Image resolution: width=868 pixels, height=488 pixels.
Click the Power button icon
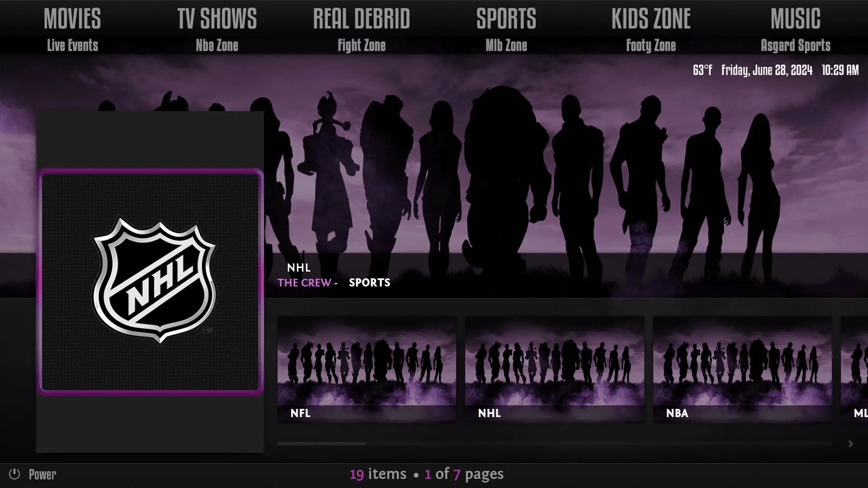point(14,474)
